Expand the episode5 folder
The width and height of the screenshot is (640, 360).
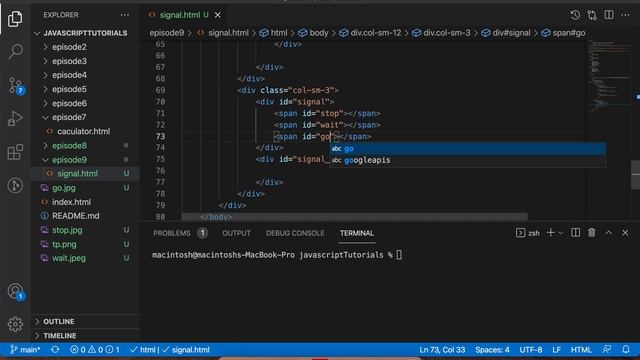pyautogui.click(x=69, y=89)
